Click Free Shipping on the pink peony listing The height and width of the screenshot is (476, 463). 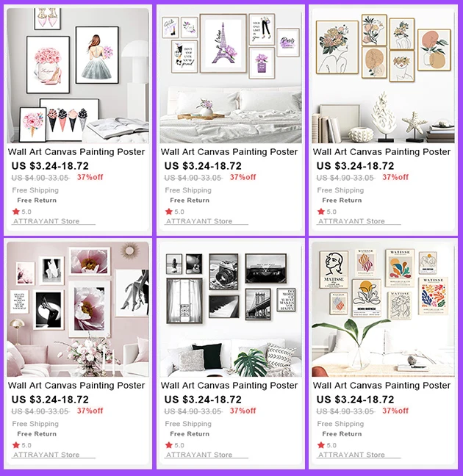tap(35, 424)
